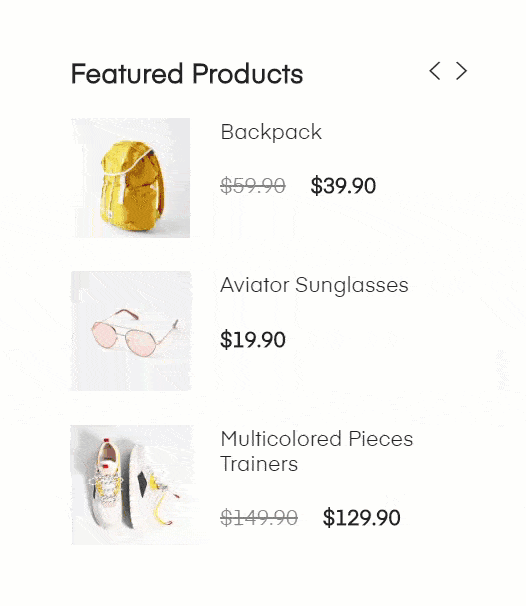Select the backpack photo thumbnail
Screen dimensions: 526x606
coord(131,178)
